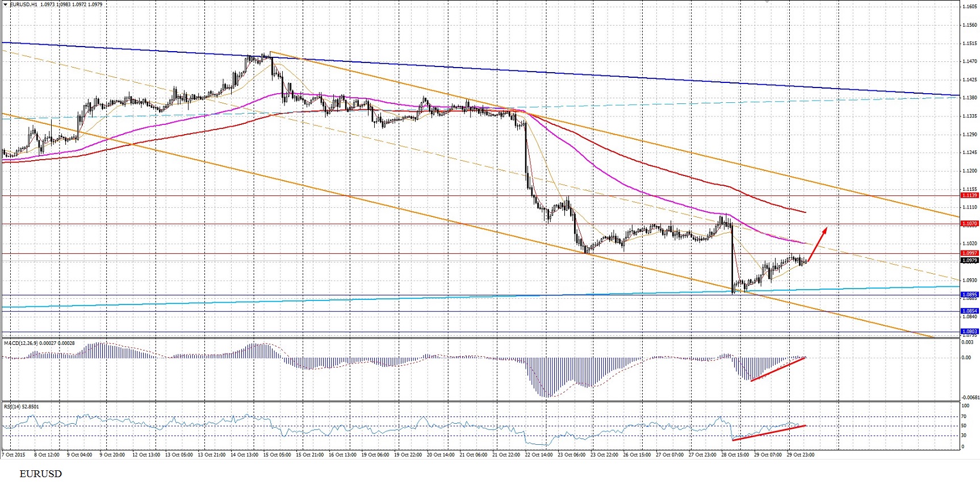Select the blue 1.0854 price level label
This screenshot has width=980, height=501.
point(969,311)
